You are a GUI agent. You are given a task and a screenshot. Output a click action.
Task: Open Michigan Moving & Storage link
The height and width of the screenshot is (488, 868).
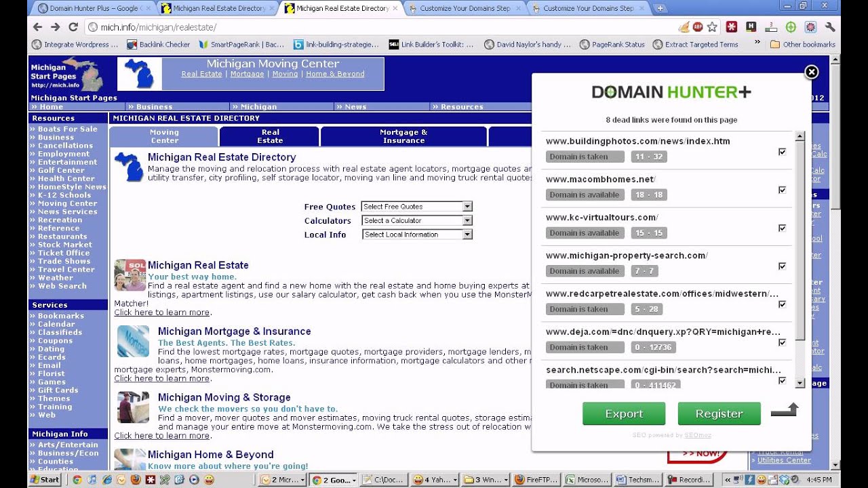pyautogui.click(x=224, y=397)
